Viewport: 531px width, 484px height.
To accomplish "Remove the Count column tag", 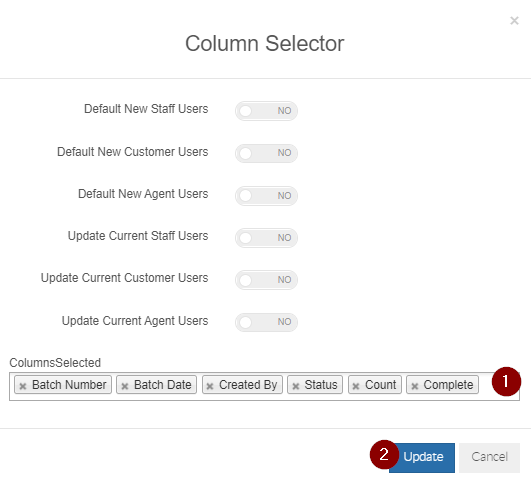I will (x=356, y=386).
